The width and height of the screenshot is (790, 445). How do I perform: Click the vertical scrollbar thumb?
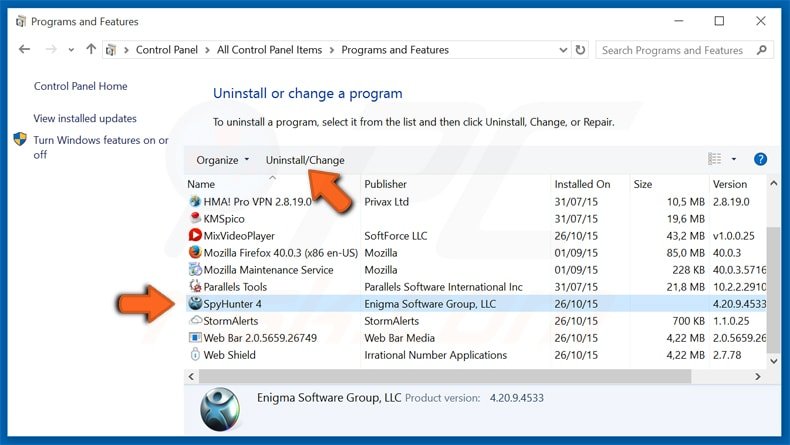pos(773,290)
